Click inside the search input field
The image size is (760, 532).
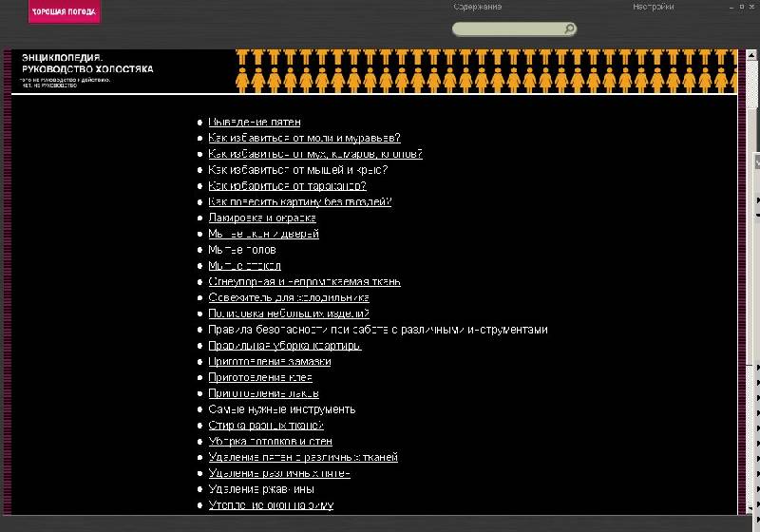(508, 29)
